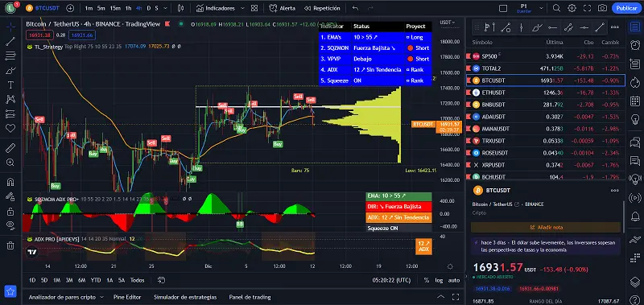644x305 pixels.
Task: Open the watchlist panel sidebar icon
Action: click(x=635, y=27)
